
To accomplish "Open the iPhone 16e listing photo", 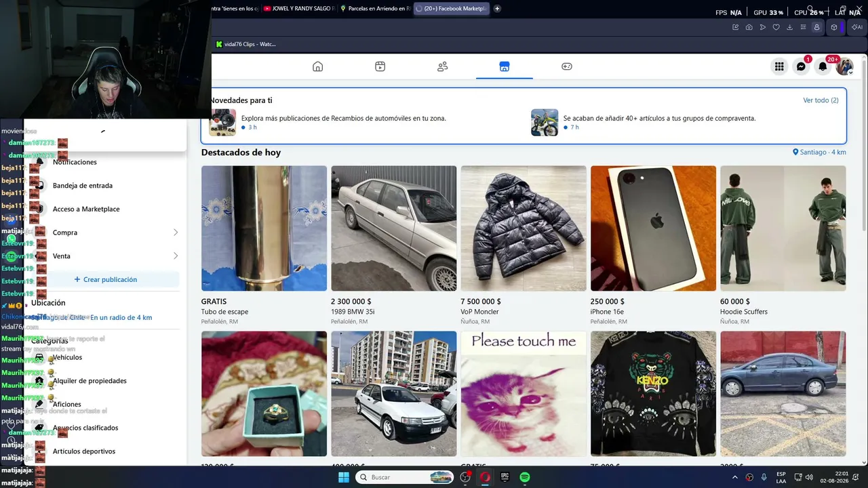I will 653,228.
